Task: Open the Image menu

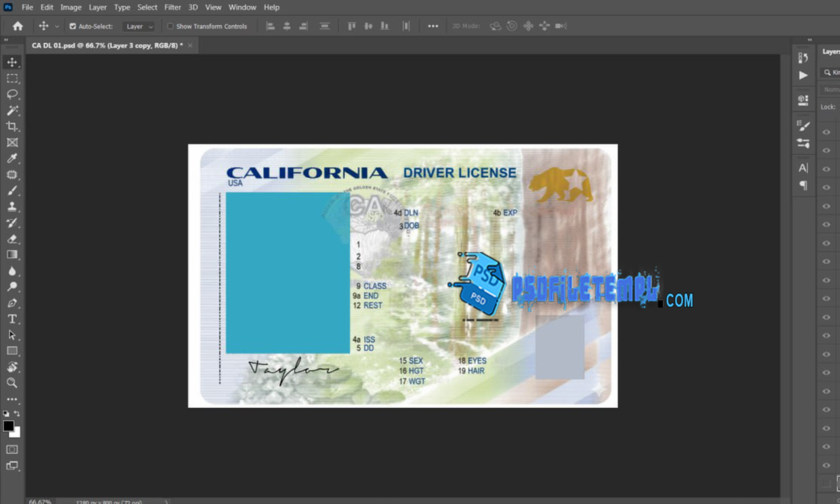Action: point(71,7)
